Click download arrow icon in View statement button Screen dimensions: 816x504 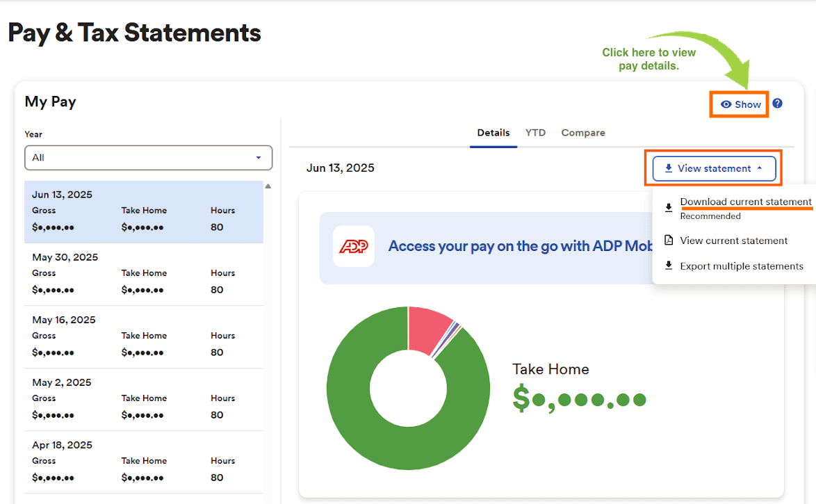(669, 168)
